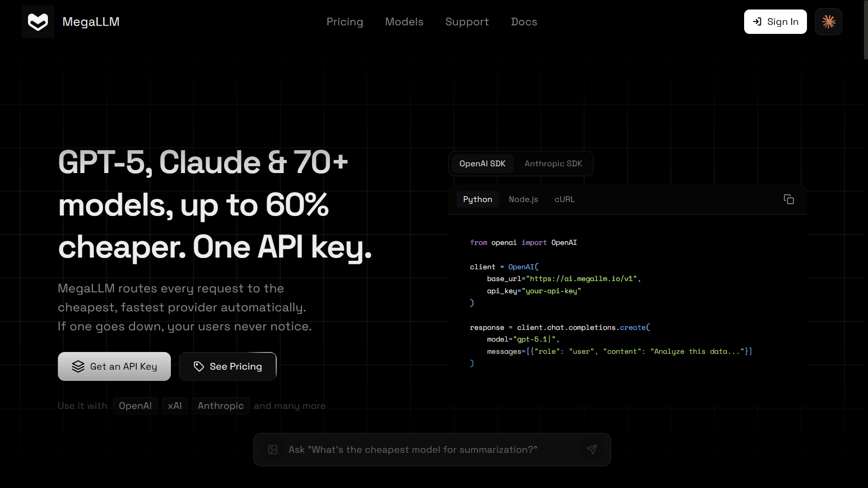Send the question with paper plane icon
This screenshot has height=488, width=868.
[592, 450]
